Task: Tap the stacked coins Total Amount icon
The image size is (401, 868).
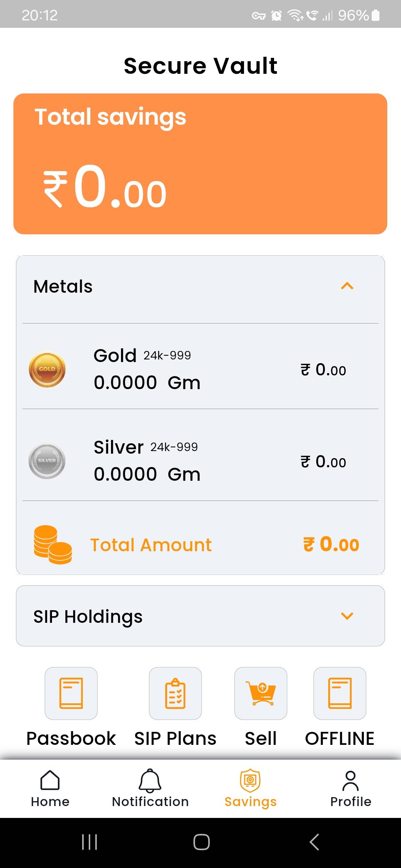Action: click(x=53, y=545)
